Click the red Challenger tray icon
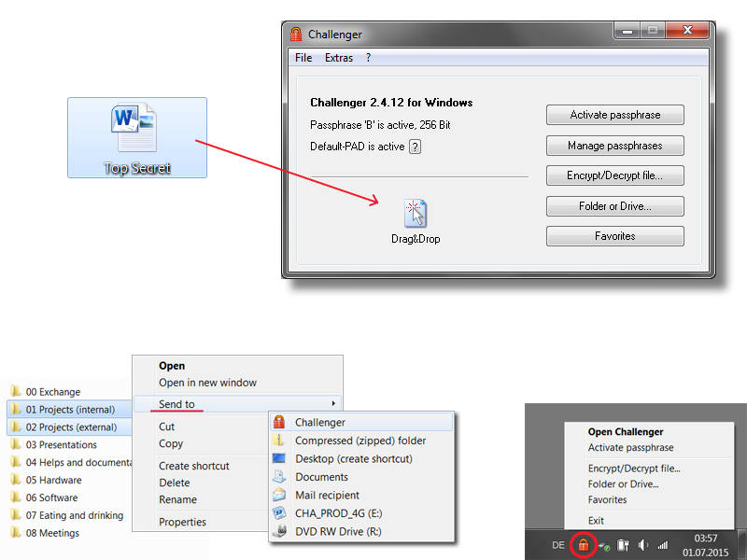 pos(583,545)
